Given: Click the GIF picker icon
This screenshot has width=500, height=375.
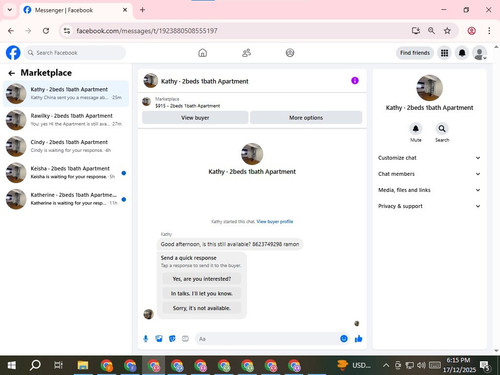Looking at the screenshot, I should [x=185, y=339].
